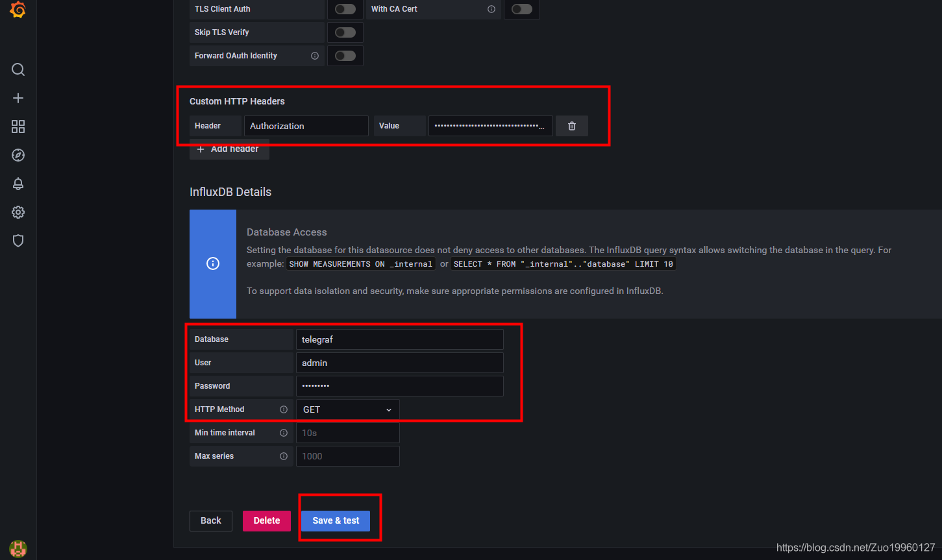
Task: Click the Custom HTTP Headers heading
Action: 237,101
